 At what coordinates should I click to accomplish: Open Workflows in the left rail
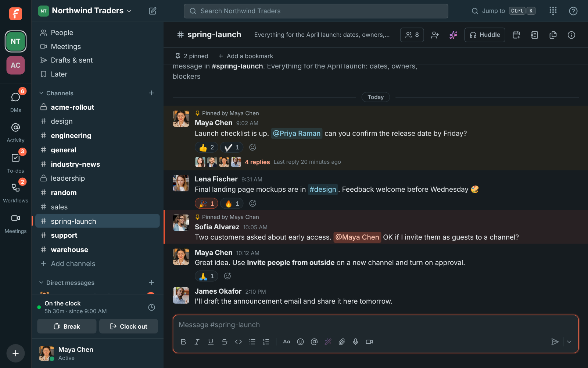(x=15, y=192)
